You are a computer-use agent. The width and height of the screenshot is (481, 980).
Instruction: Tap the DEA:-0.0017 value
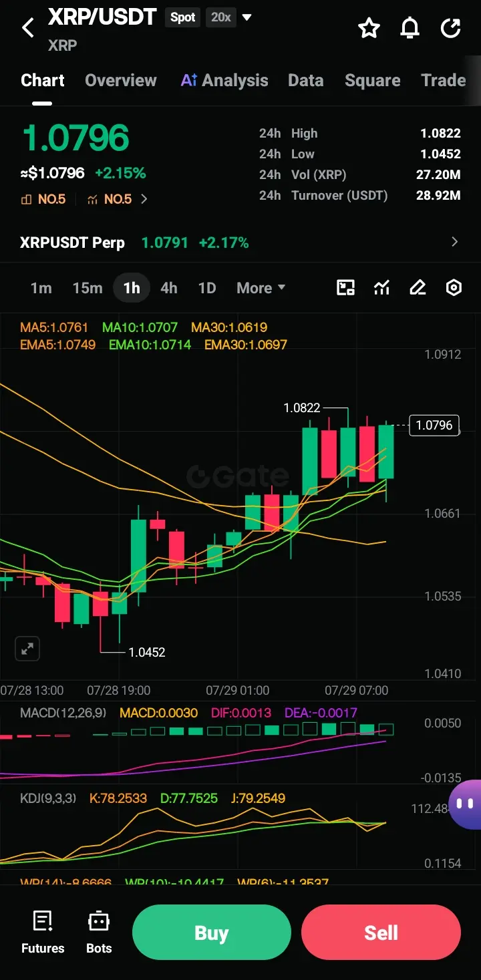(321, 713)
